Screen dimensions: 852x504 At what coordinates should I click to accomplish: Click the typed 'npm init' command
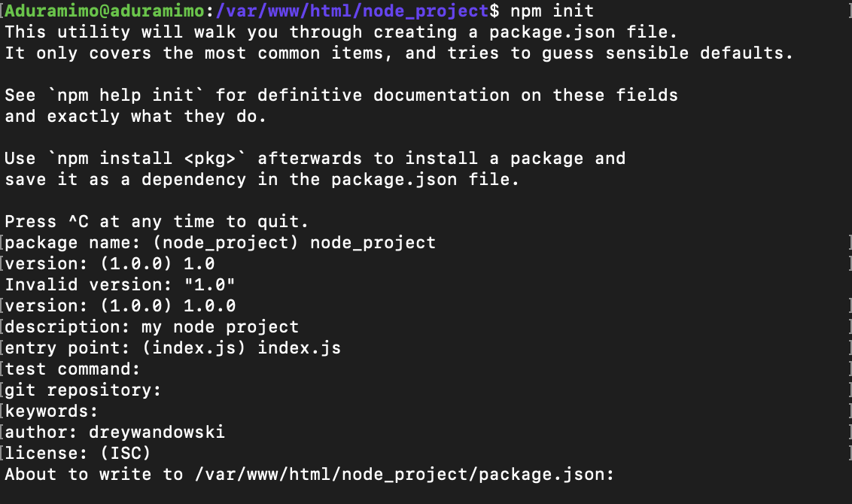point(552,11)
